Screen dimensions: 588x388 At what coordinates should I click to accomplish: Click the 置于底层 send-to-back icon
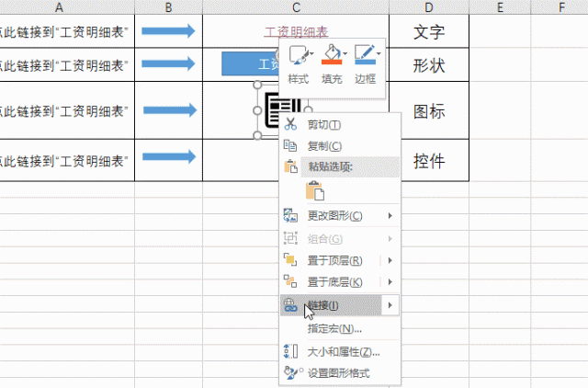pyautogui.click(x=290, y=281)
